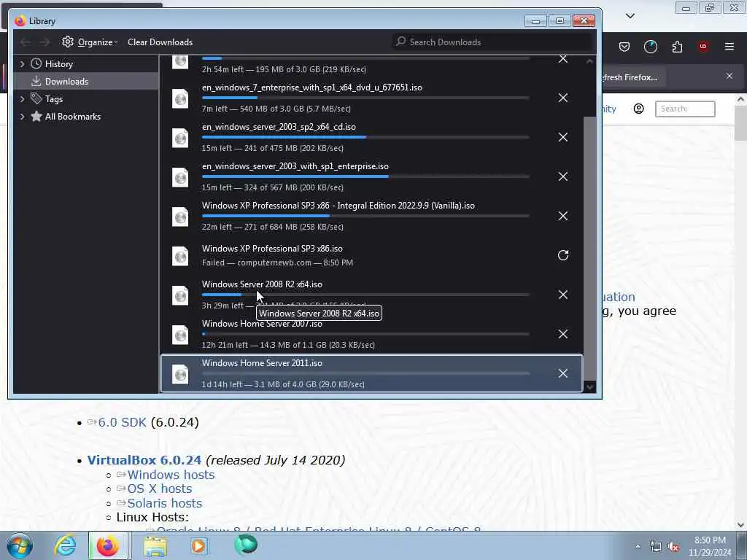The width and height of the screenshot is (747, 560).
Task: Retry the failed Windows XP Professional SP3 x86.iso download
Action: coord(563,255)
